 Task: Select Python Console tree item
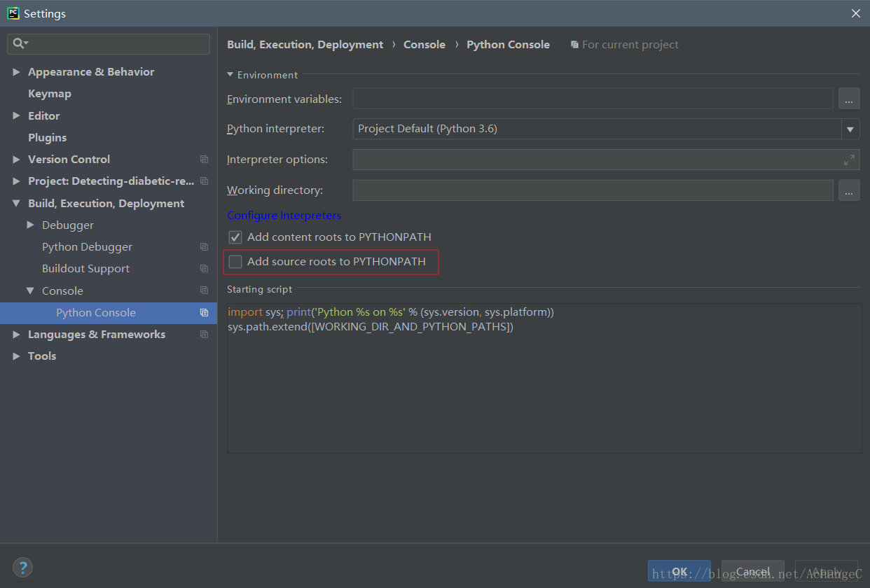(109, 313)
